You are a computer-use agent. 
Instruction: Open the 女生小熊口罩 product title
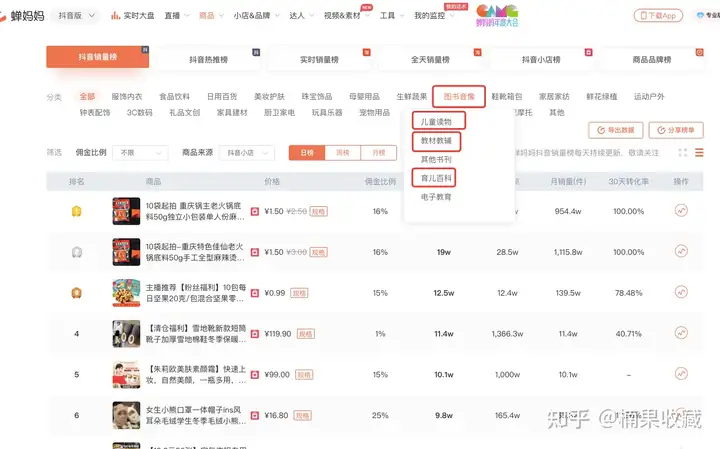196,415
